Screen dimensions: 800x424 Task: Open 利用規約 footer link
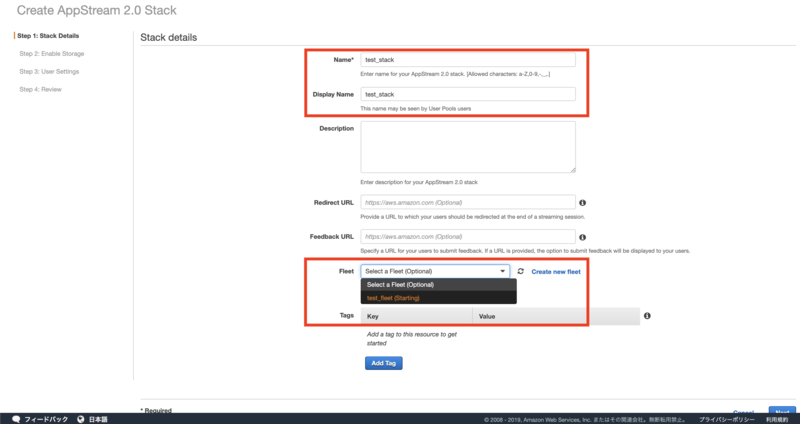click(777, 420)
